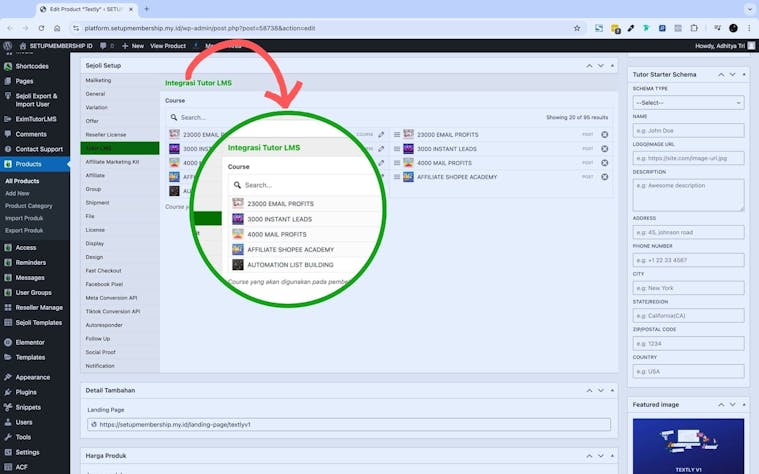Image resolution: width=759 pixels, height=474 pixels.
Task: Click edit pencil for 23000 EMAIL PROFITS
Action: [381, 134]
